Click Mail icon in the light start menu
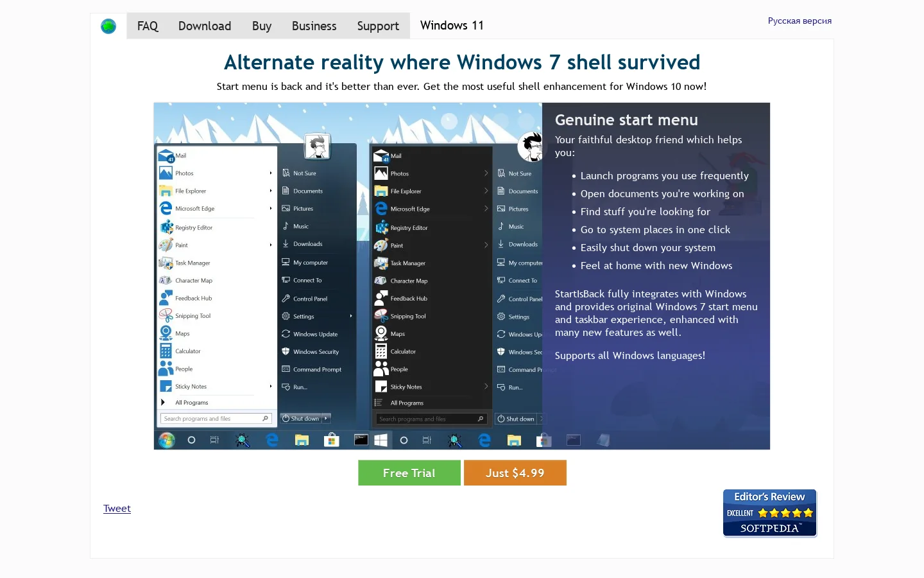Viewport: 924px width, 578px height. pos(166,155)
